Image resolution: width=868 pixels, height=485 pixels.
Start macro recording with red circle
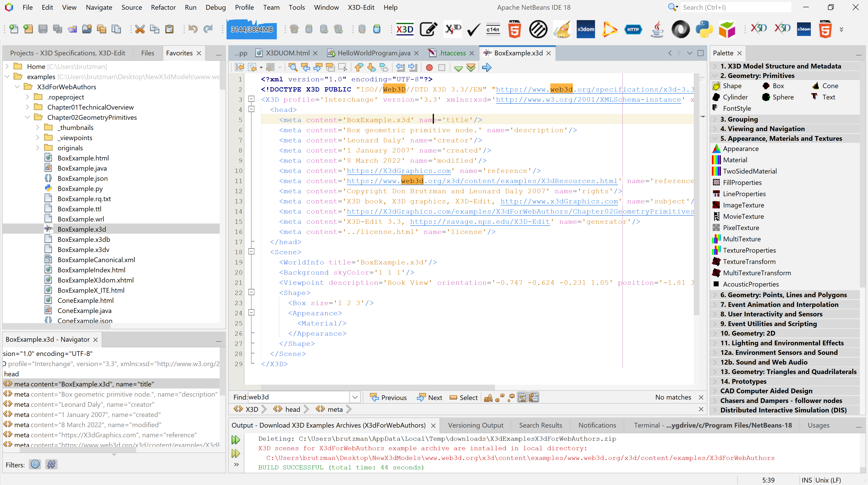click(x=429, y=68)
